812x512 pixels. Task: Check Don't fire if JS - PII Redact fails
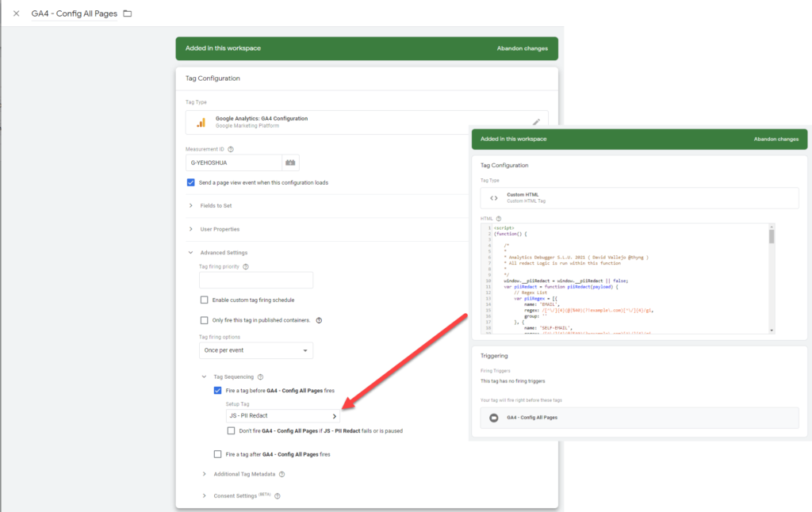point(231,430)
